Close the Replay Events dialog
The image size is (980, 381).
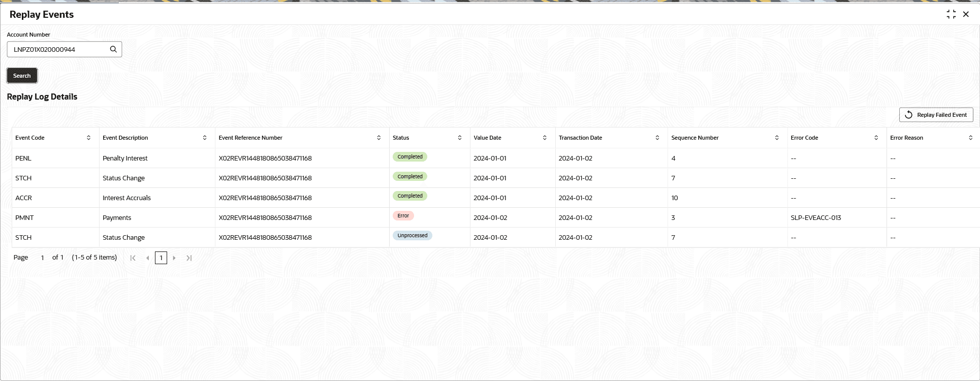(966, 14)
